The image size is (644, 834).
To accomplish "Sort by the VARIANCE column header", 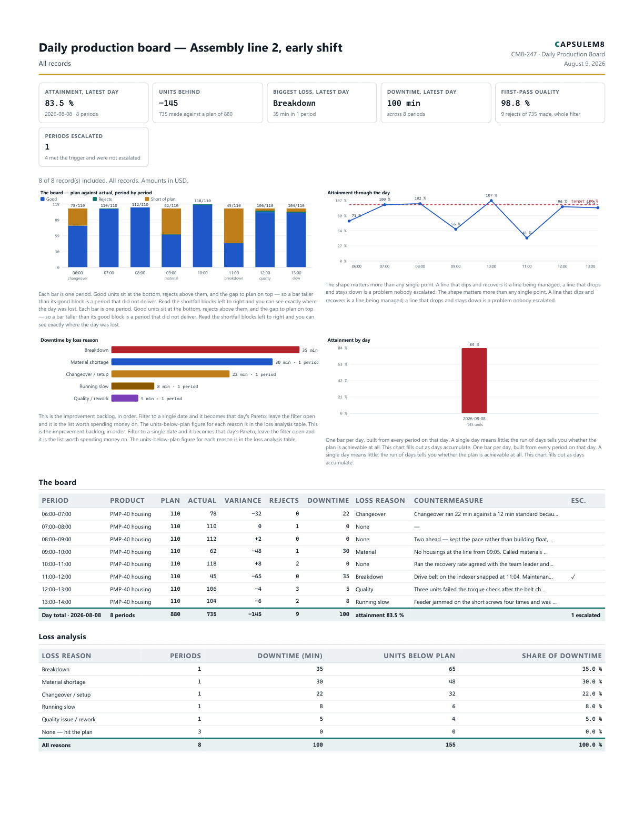I will click(x=243, y=501).
